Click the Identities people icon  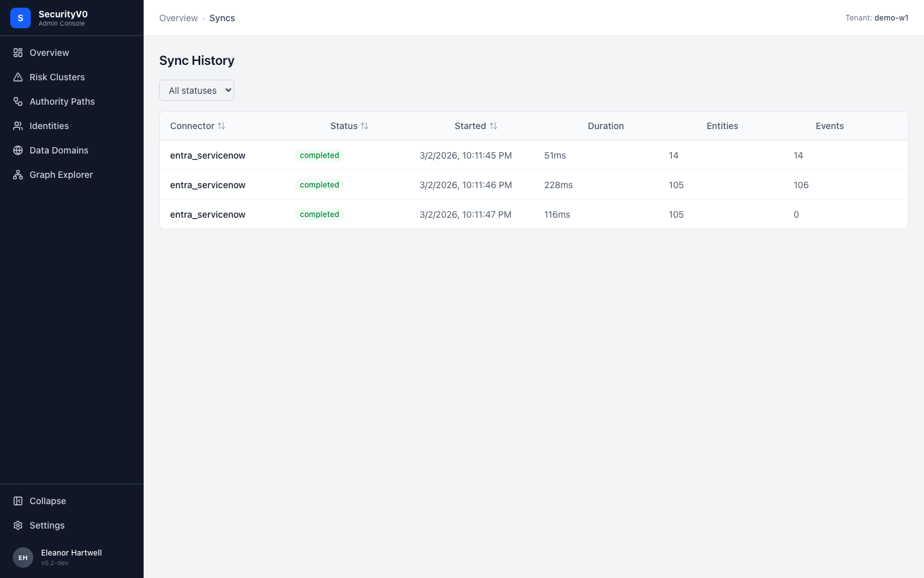(18, 126)
